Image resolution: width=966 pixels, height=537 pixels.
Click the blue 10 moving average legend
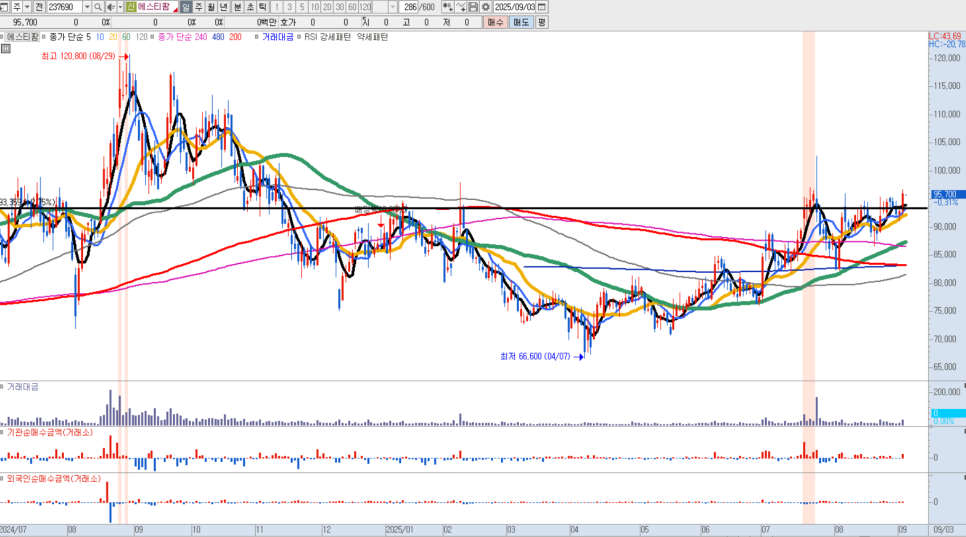100,37
